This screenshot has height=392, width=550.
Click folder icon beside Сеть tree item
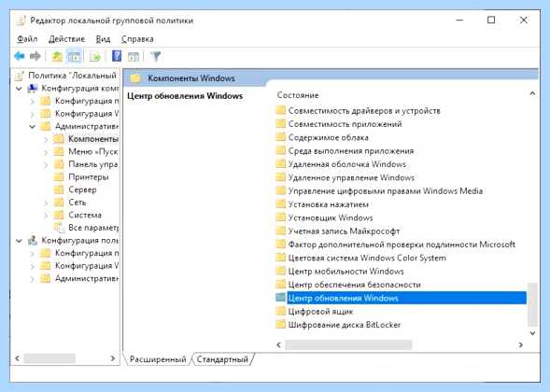[59, 203]
